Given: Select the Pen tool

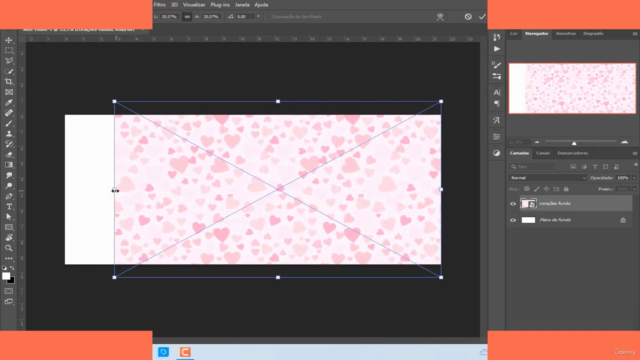Looking at the screenshot, I should pyautogui.click(x=9, y=196).
